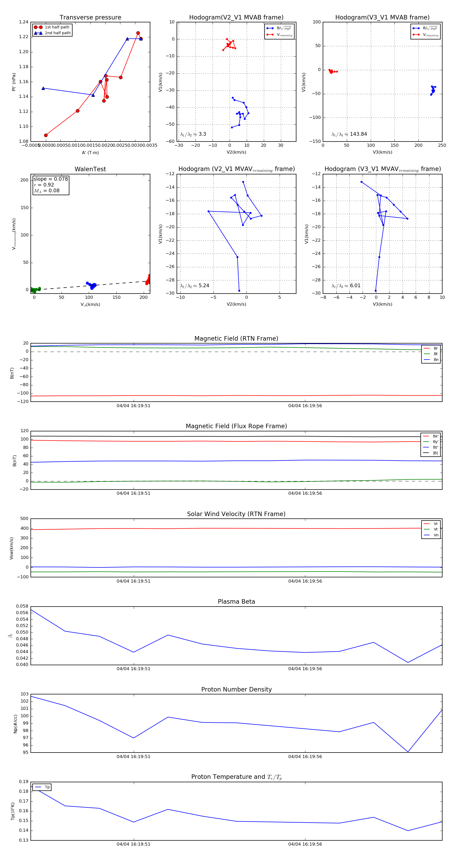Select the '2nd half path' legend entry
473x868 pixels.
pos(52,33)
